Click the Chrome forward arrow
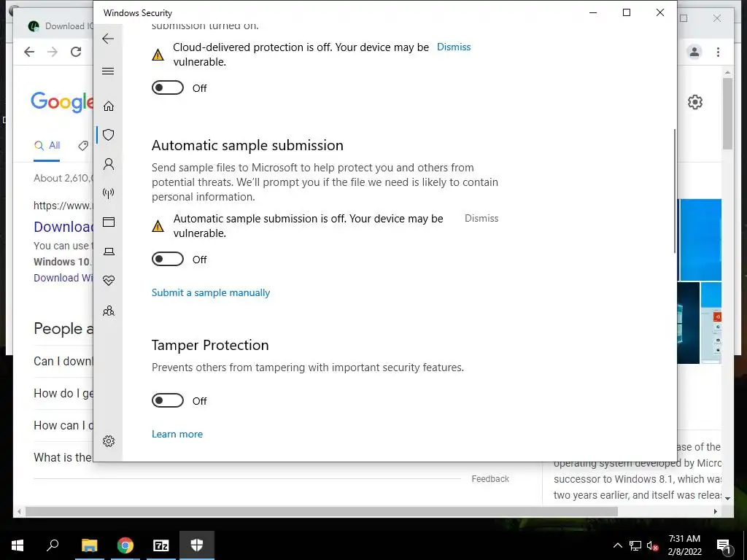Image resolution: width=747 pixels, height=560 pixels. pyautogui.click(x=53, y=52)
